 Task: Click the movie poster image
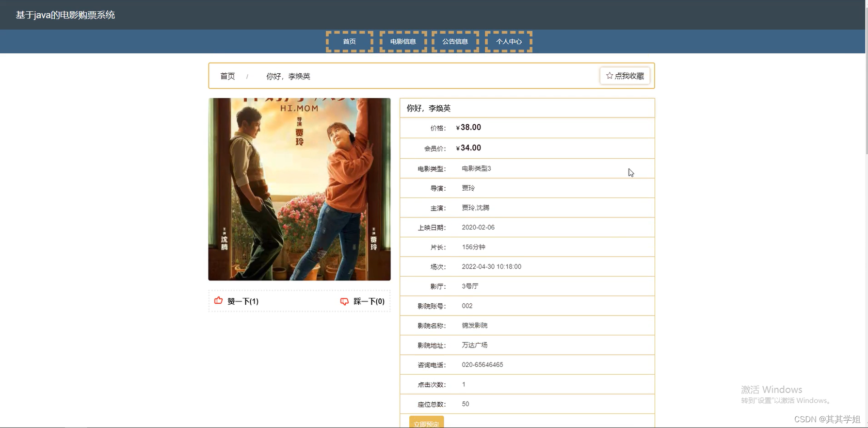299,189
